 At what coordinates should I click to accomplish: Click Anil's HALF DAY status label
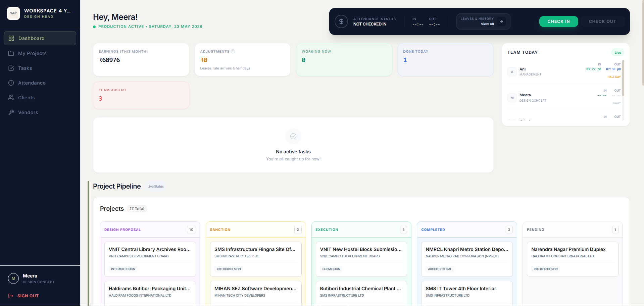(614, 77)
